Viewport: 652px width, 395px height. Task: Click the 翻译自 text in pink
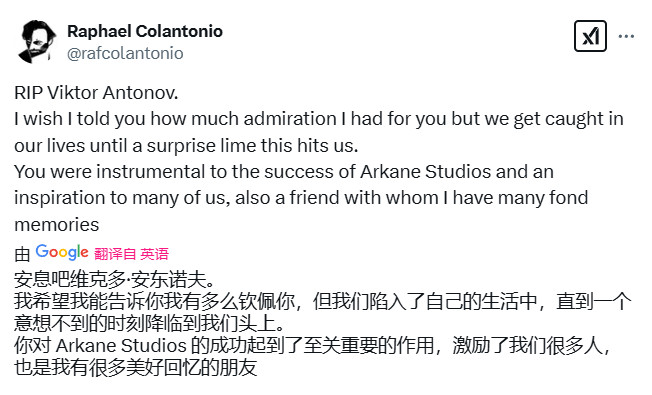[x=115, y=254]
